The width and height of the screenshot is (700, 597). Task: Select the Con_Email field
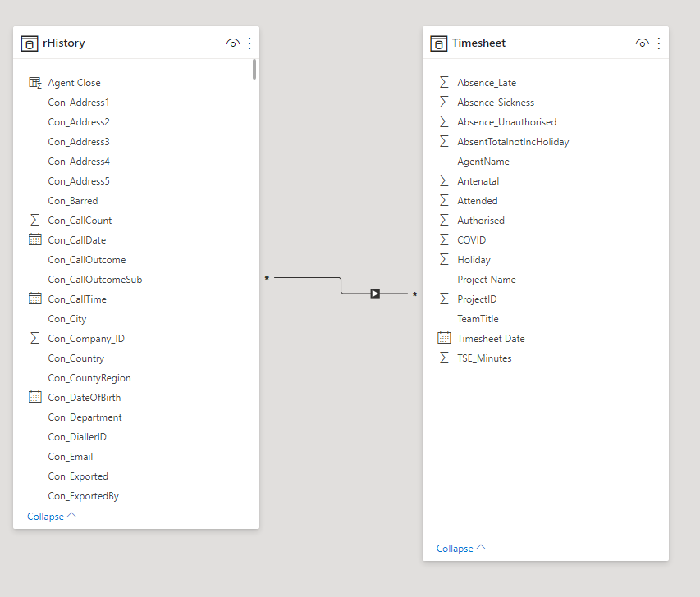pos(71,457)
